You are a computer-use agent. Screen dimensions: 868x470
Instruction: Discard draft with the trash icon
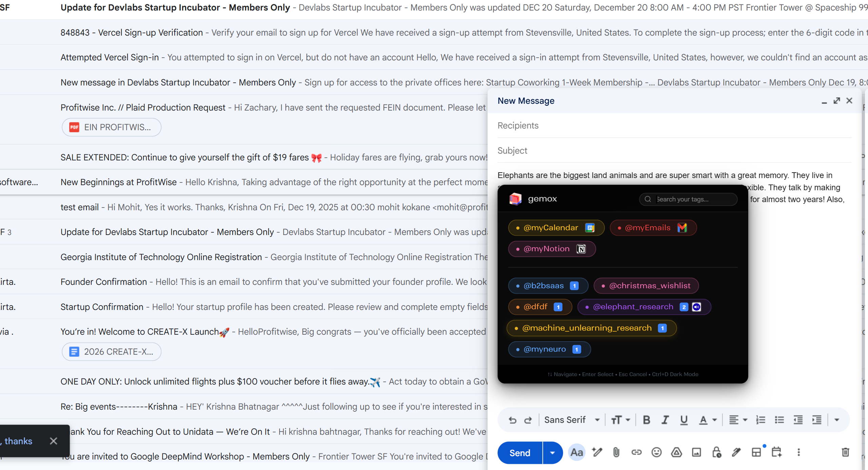click(x=845, y=452)
